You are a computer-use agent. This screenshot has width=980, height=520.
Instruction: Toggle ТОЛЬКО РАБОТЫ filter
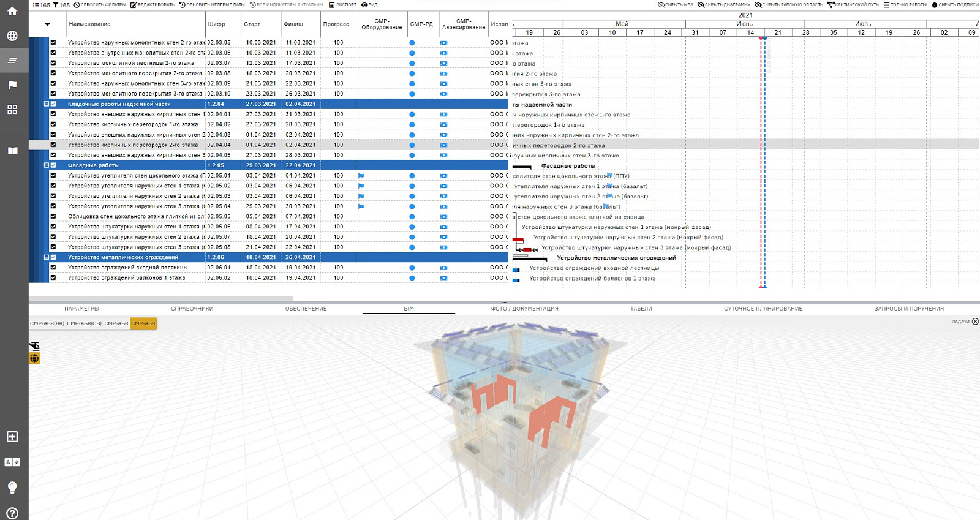[x=905, y=5]
